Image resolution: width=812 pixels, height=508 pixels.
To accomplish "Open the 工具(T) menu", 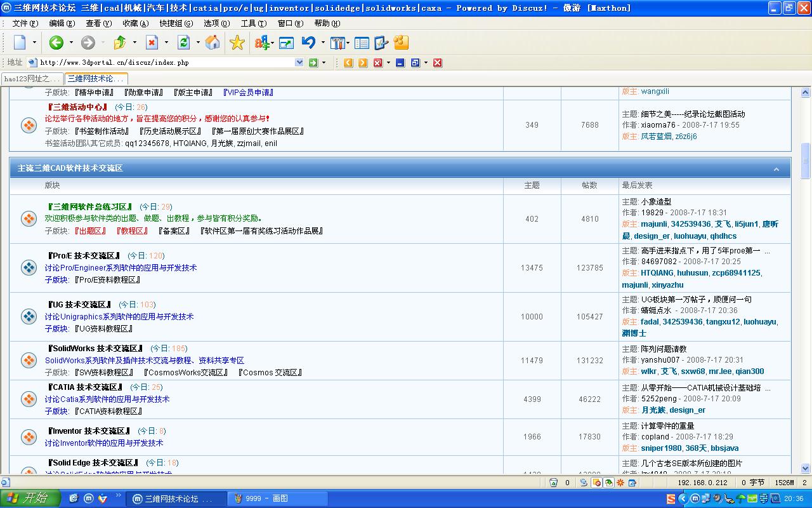I will [x=253, y=23].
